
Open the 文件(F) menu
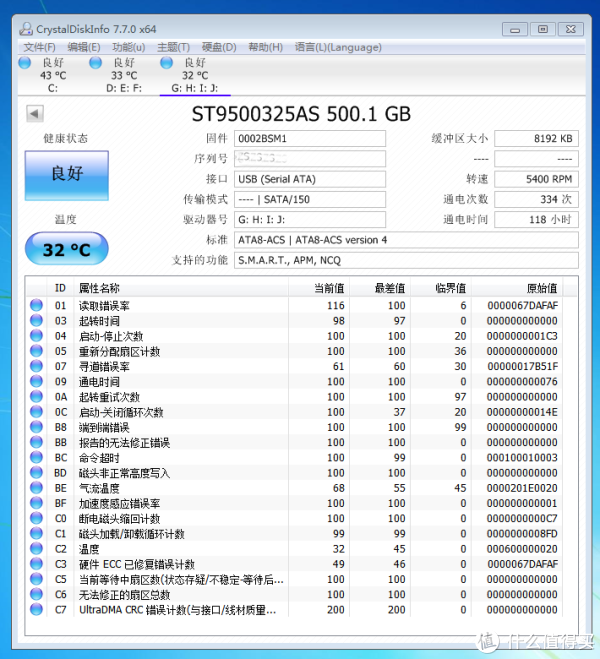(x=39, y=47)
